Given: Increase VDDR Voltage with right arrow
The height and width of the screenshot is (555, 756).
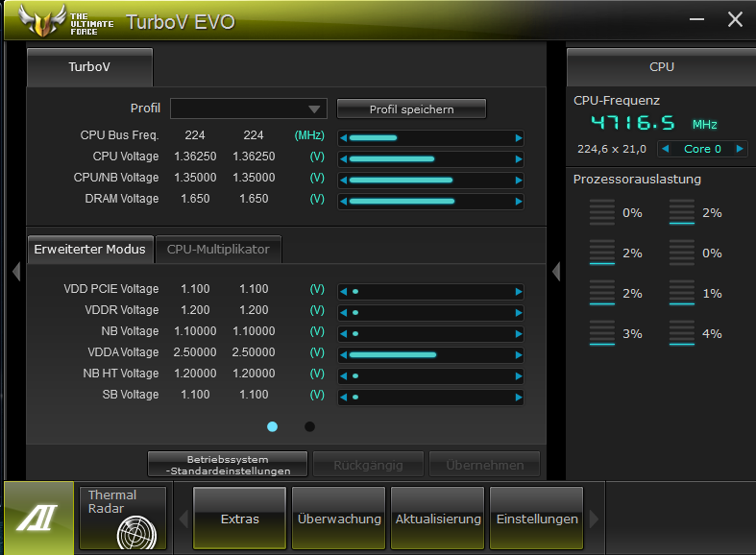Looking at the screenshot, I should point(519,313).
